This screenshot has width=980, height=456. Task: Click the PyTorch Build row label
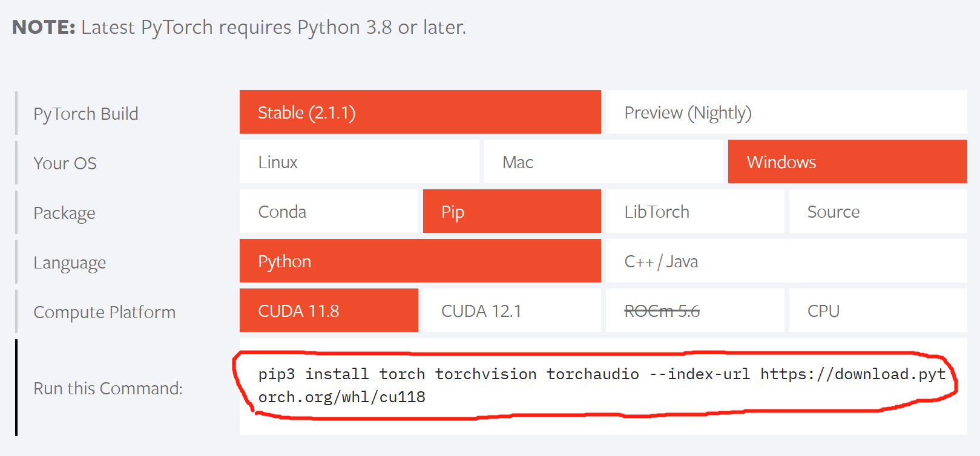pyautogui.click(x=85, y=113)
